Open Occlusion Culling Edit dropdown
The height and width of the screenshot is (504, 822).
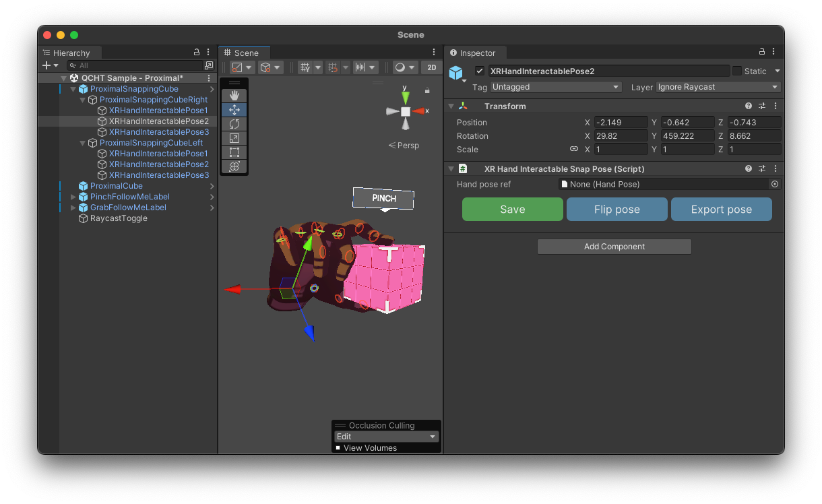pyautogui.click(x=387, y=437)
